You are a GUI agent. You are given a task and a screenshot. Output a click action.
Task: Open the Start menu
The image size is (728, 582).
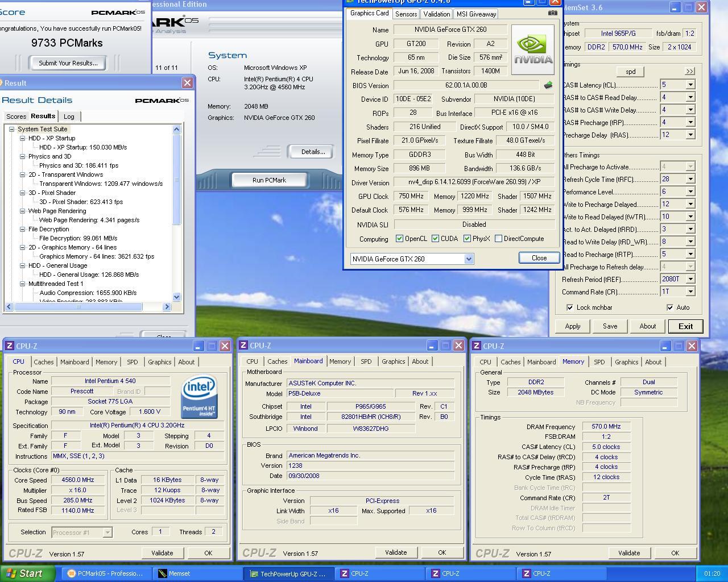(x=27, y=573)
